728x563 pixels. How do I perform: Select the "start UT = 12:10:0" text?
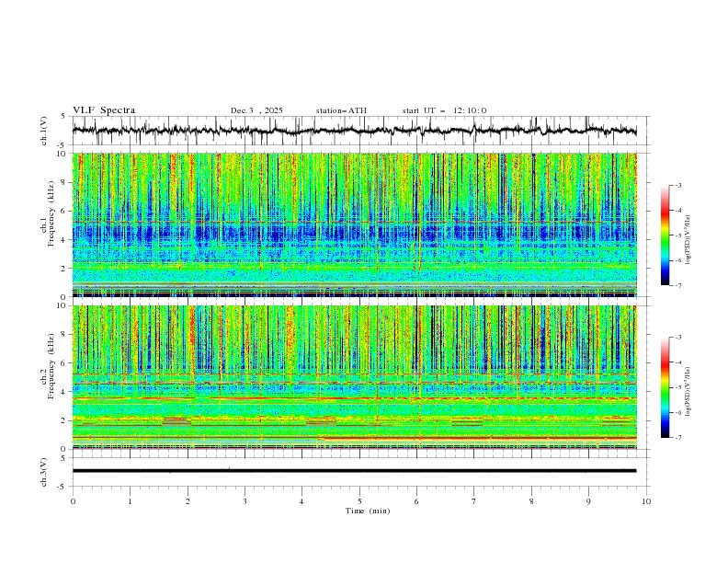444,110
